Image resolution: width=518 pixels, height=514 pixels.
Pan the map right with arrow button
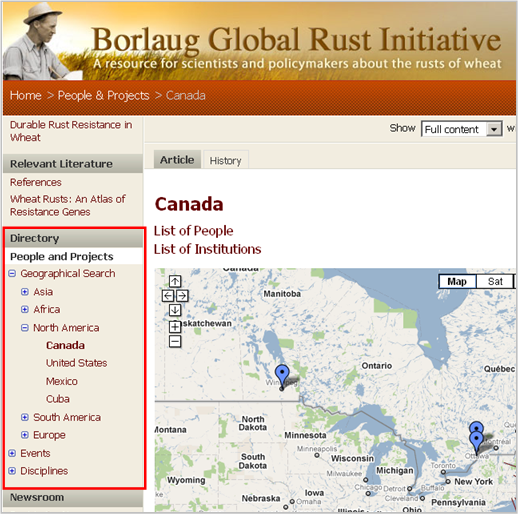182,296
